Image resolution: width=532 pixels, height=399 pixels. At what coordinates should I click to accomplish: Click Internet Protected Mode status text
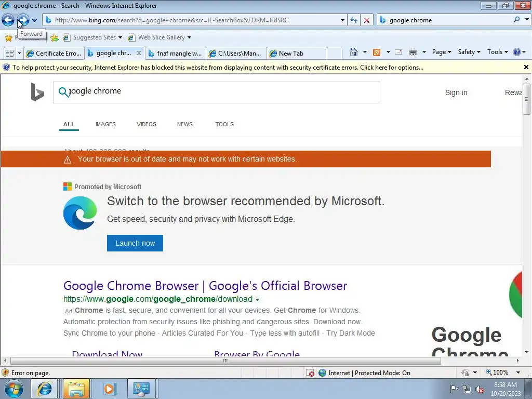pos(369,373)
